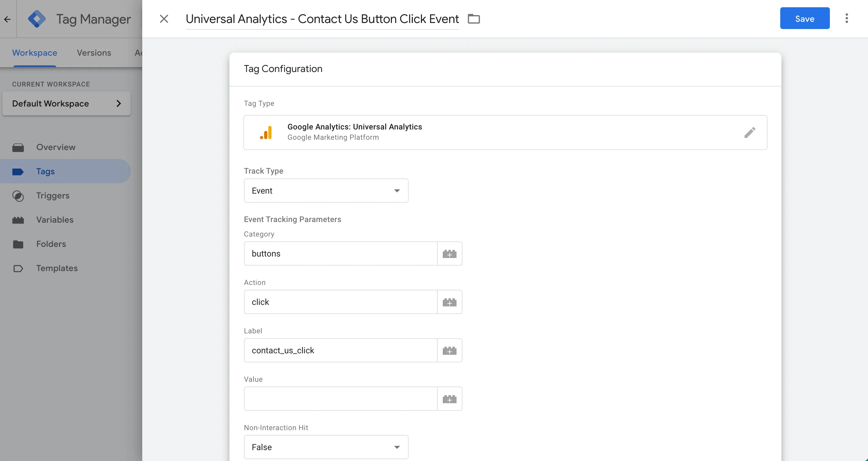Open folder assignment for this tag

pos(474,19)
